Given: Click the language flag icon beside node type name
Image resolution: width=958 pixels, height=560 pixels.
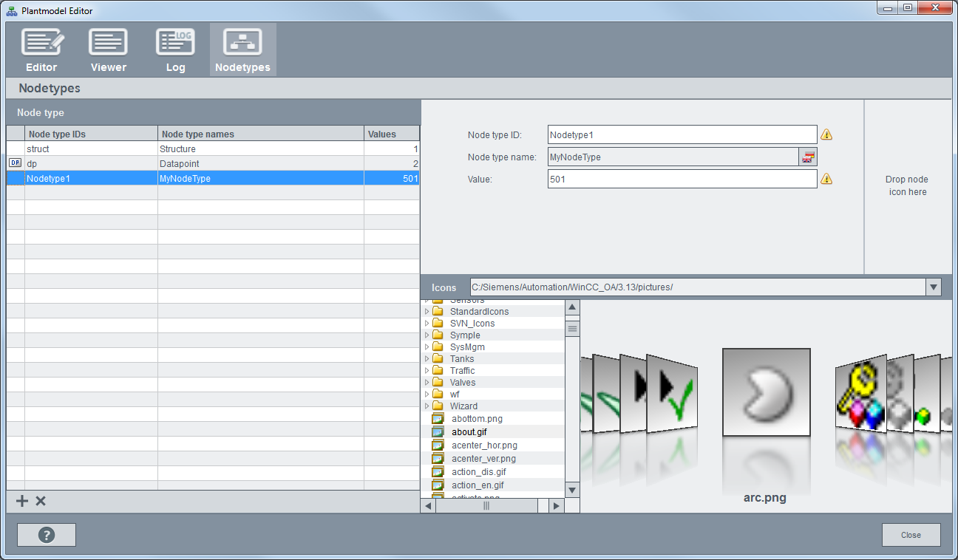Looking at the screenshot, I should [808, 157].
